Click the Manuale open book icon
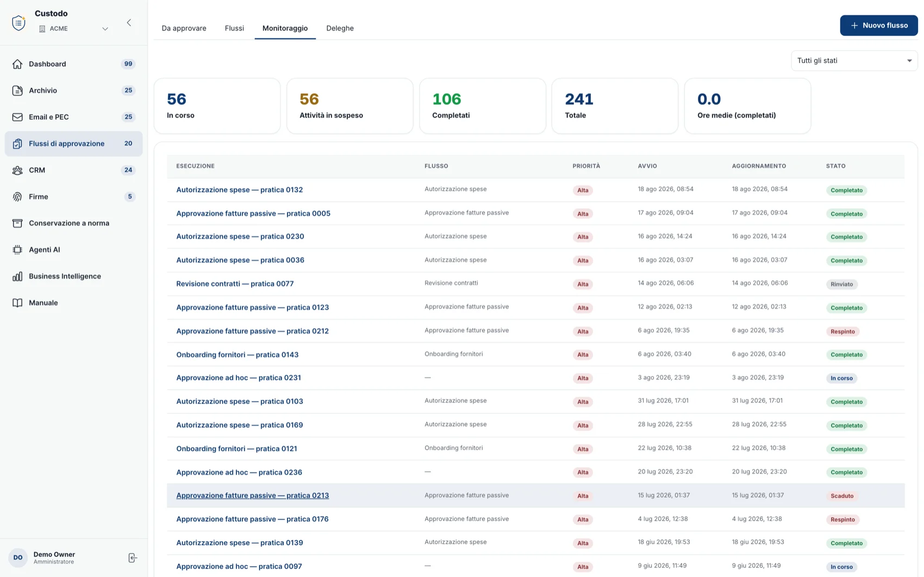The height and width of the screenshot is (577, 924). (17, 303)
